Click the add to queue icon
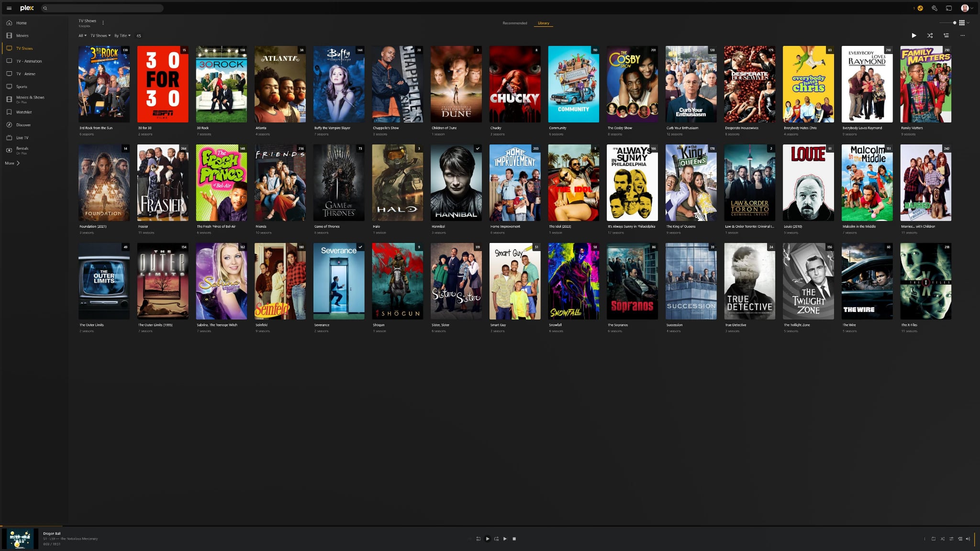This screenshot has height=551, width=980. [x=946, y=35]
